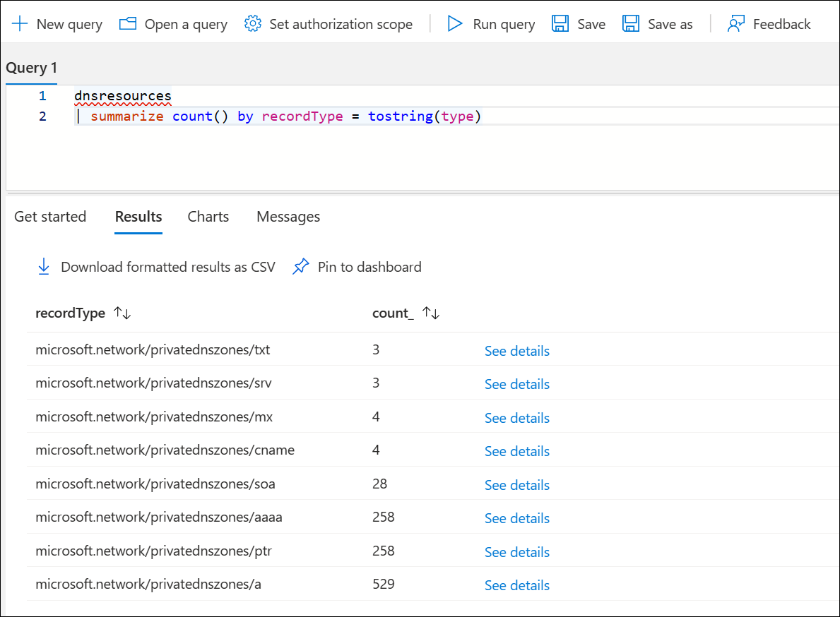
Task: Open Feedback using the person icon
Action: tap(735, 23)
